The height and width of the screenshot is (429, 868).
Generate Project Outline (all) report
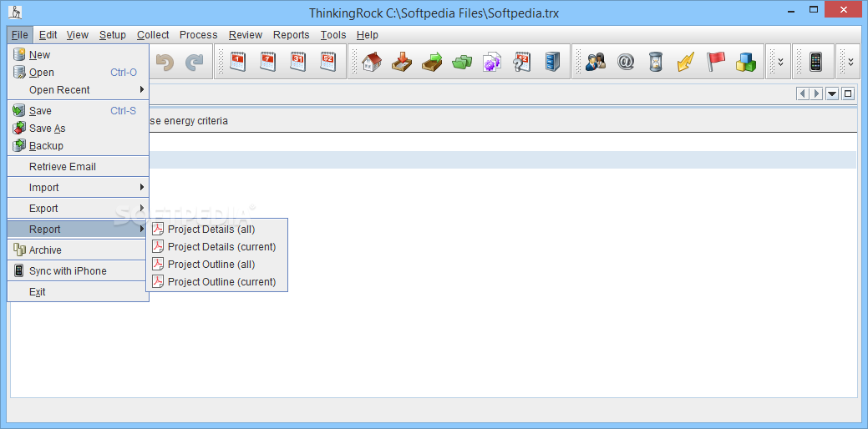pyautogui.click(x=217, y=265)
